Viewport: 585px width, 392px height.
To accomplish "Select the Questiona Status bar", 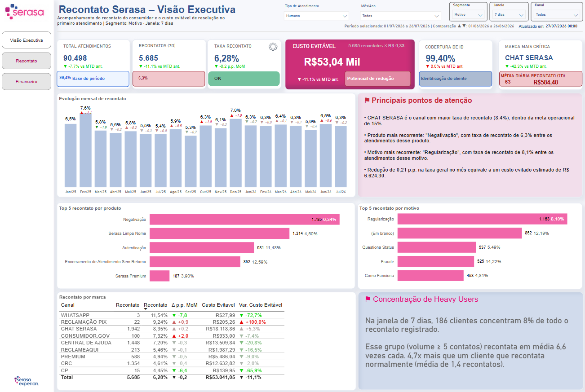I will coord(437,247).
